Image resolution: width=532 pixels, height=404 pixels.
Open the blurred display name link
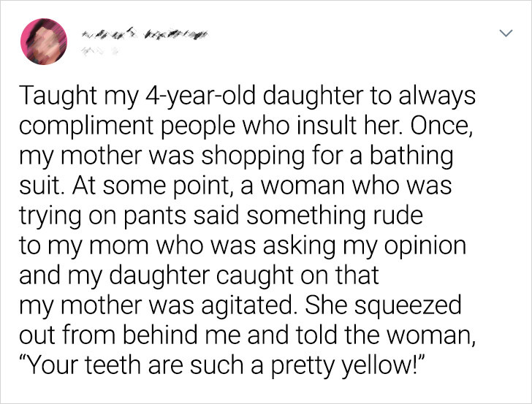[144, 34]
